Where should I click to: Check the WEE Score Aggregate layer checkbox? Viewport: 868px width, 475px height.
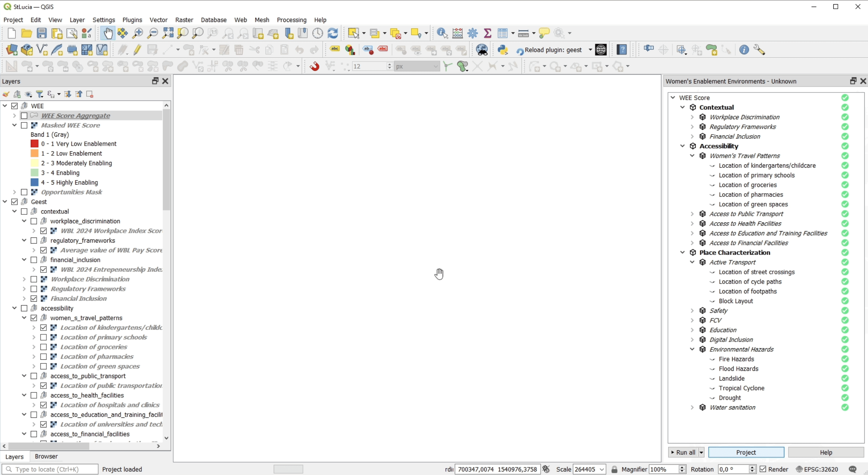tap(24, 116)
